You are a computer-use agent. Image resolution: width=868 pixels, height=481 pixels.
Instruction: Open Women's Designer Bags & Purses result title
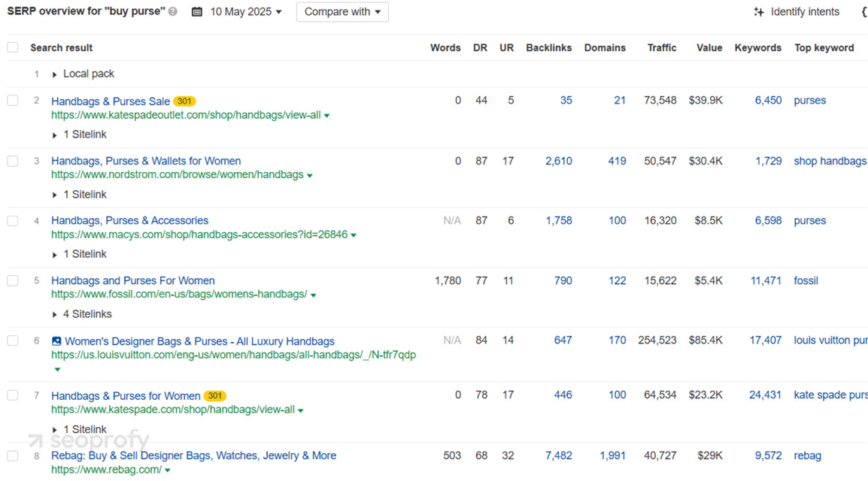200,341
